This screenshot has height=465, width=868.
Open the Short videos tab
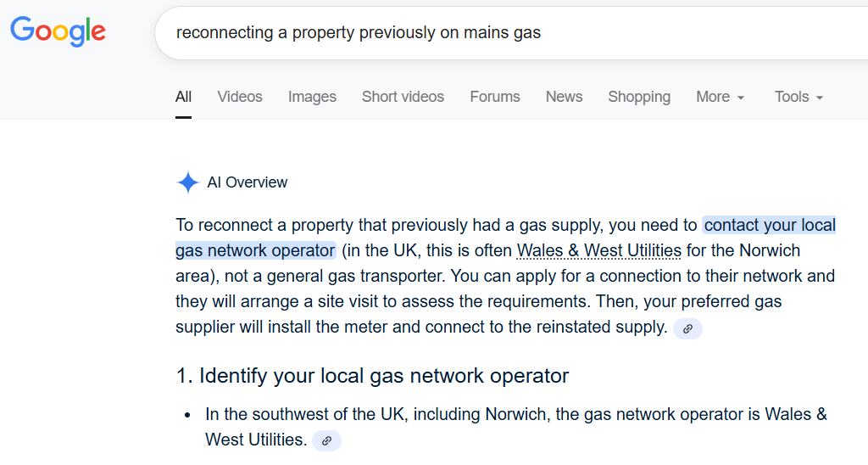403,97
